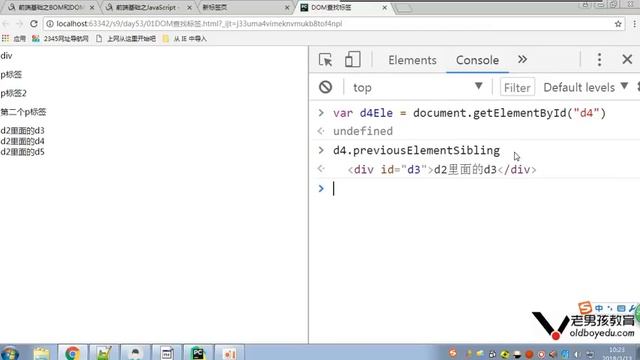Close the BOM和DOM browser tab
This screenshot has width=640, height=360.
[x=92, y=7]
